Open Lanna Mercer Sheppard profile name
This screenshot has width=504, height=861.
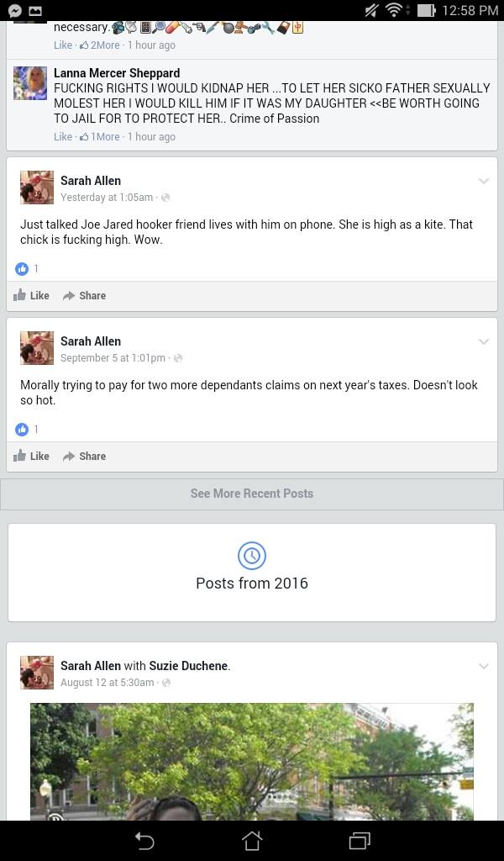(117, 73)
